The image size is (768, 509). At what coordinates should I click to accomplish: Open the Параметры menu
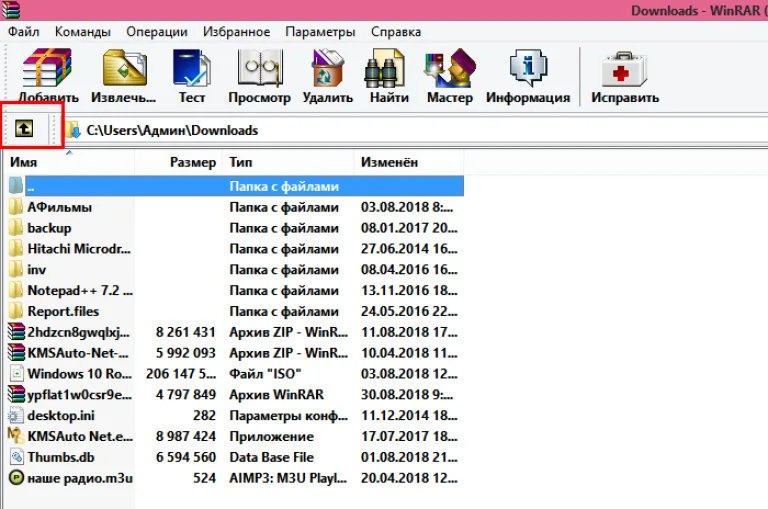320,32
